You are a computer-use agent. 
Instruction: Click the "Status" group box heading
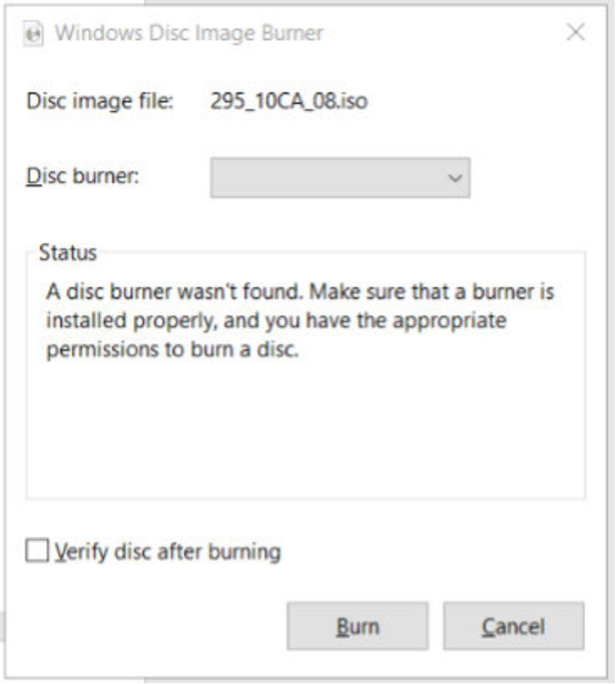click(x=67, y=252)
